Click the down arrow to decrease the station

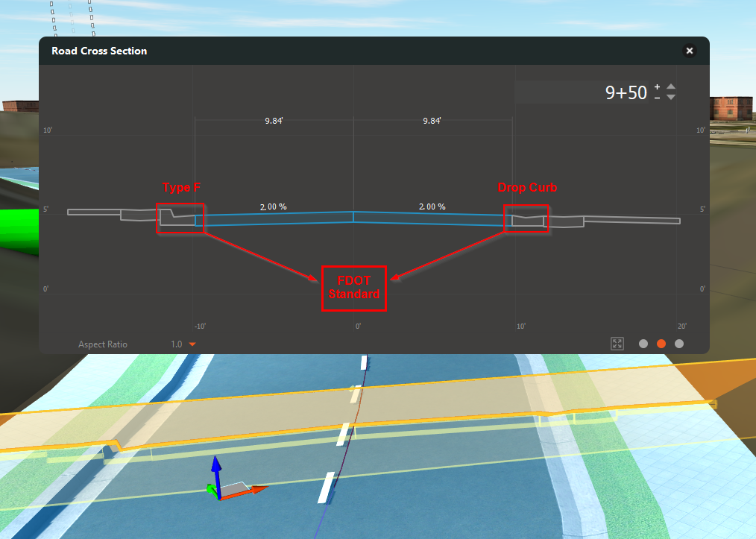tap(671, 97)
